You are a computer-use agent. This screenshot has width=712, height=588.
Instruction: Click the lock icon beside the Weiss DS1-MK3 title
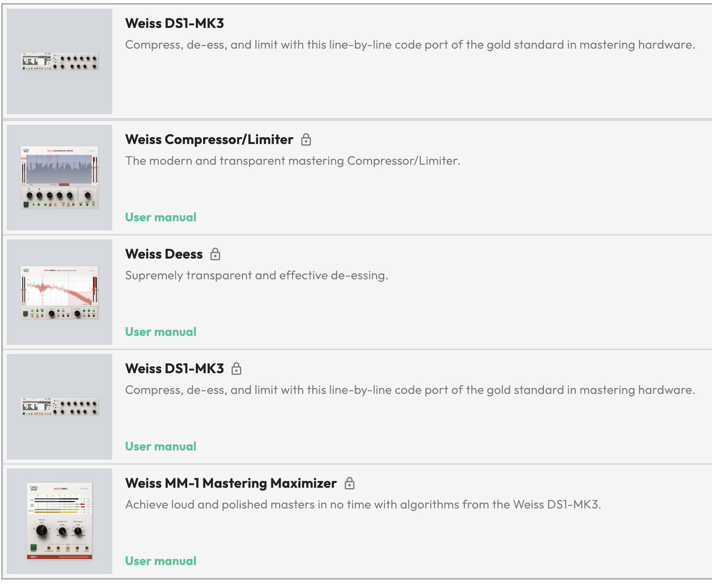pos(236,369)
